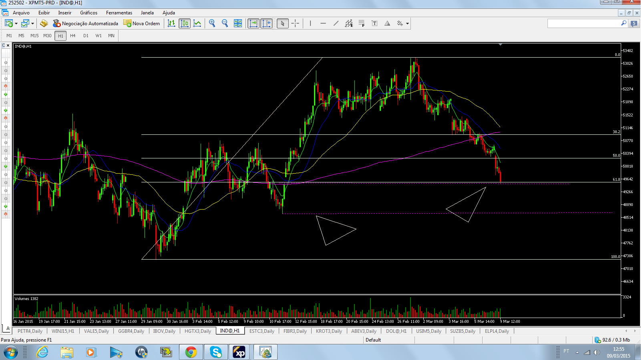Viewport: 644px width, 360px height.
Task: Select the equidistant channel tool
Action: pos(349,24)
